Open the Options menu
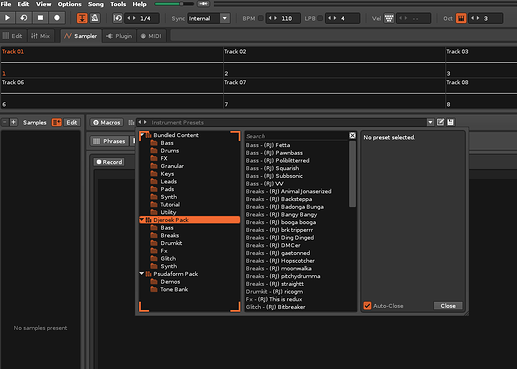Image resolution: width=517 pixels, height=369 pixels. click(x=69, y=4)
